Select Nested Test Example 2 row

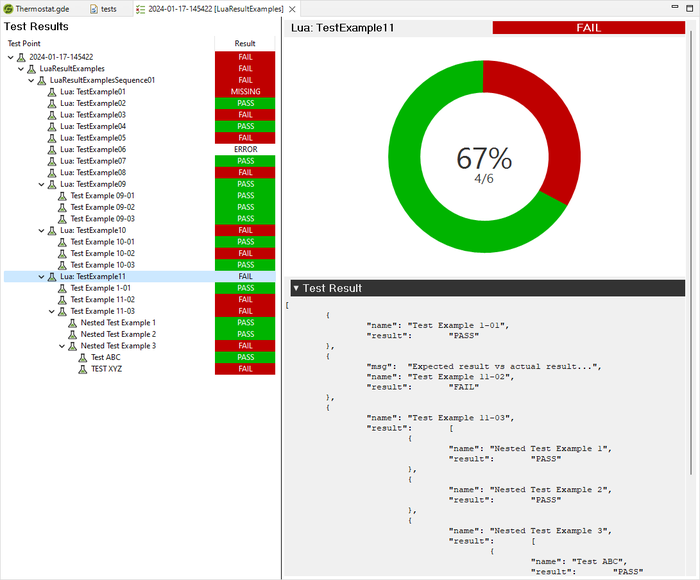(x=139, y=334)
